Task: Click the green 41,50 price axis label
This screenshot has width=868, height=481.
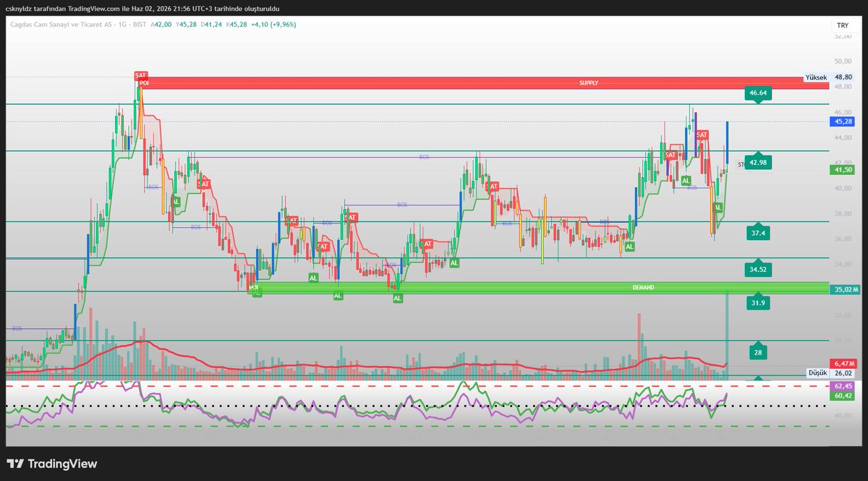Action: [843, 169]
